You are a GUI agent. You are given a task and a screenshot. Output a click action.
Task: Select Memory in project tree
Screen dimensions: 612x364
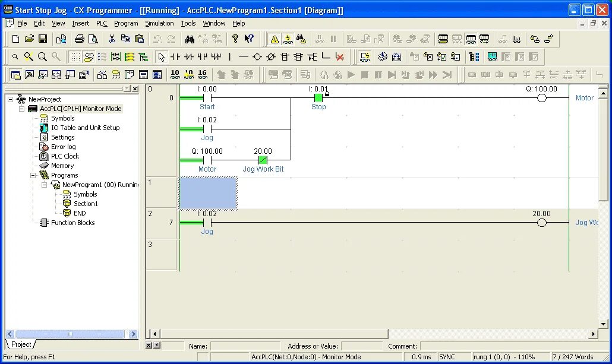(x=62, y=166)
